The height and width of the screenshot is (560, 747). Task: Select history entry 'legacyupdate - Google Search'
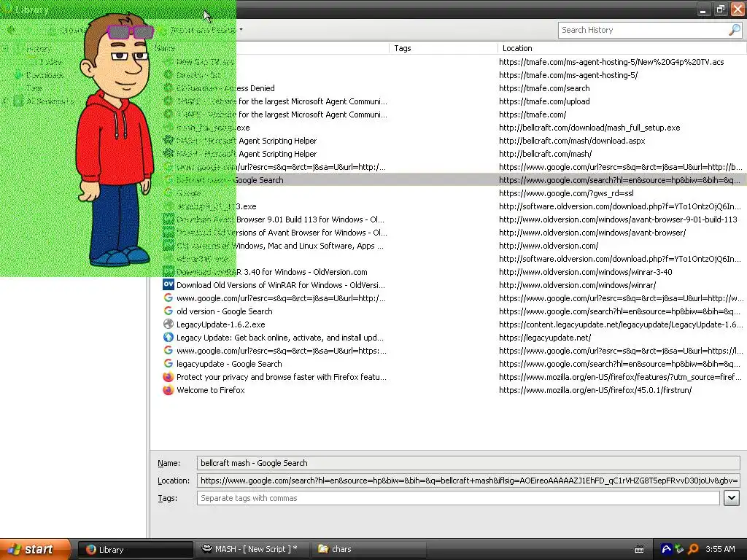click(x=229, y=363)
